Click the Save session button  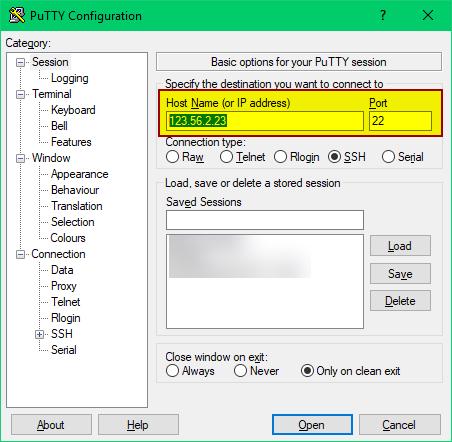400,273
